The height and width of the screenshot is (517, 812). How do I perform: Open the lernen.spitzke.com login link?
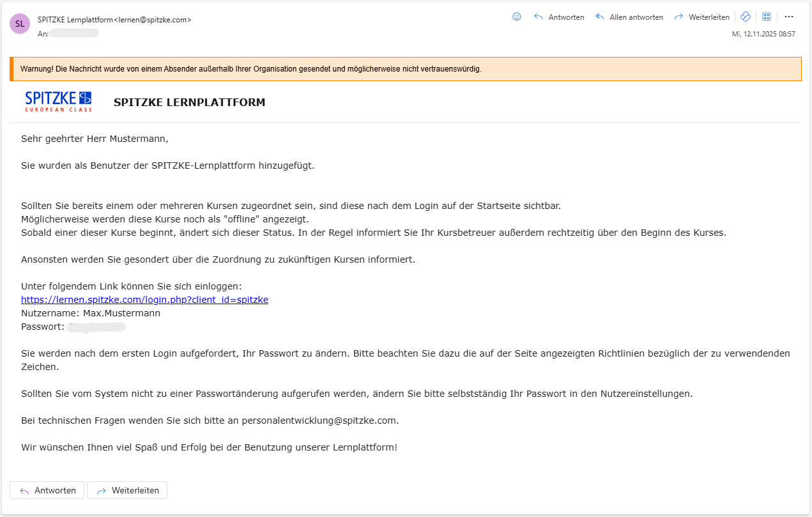(x=144, y=300)
